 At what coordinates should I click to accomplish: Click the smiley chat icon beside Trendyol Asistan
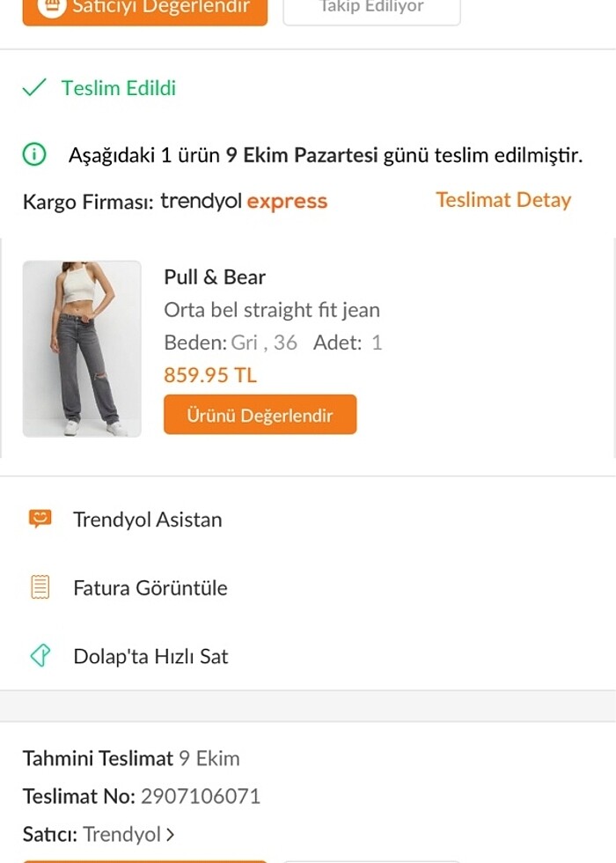tap(40, 519)
